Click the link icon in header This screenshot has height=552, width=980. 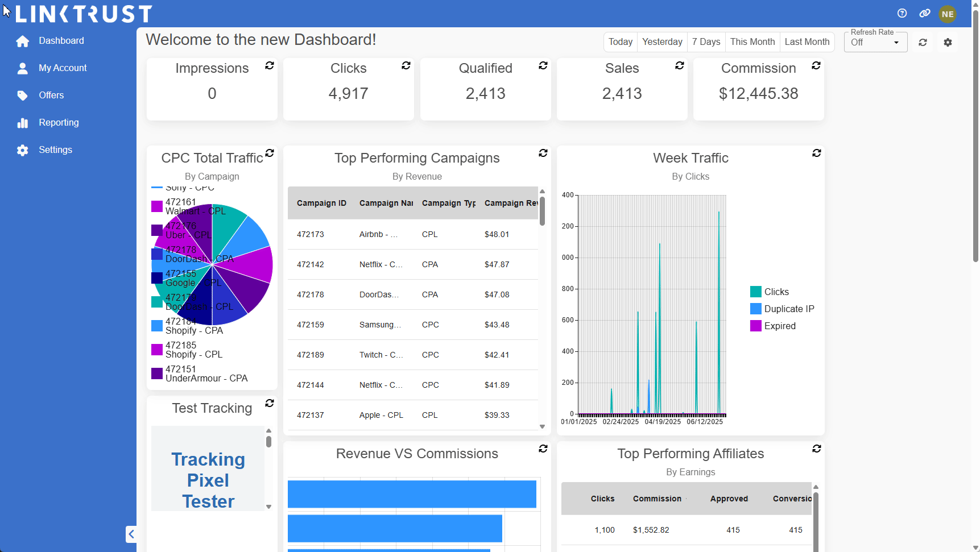[x=925, y=14]
